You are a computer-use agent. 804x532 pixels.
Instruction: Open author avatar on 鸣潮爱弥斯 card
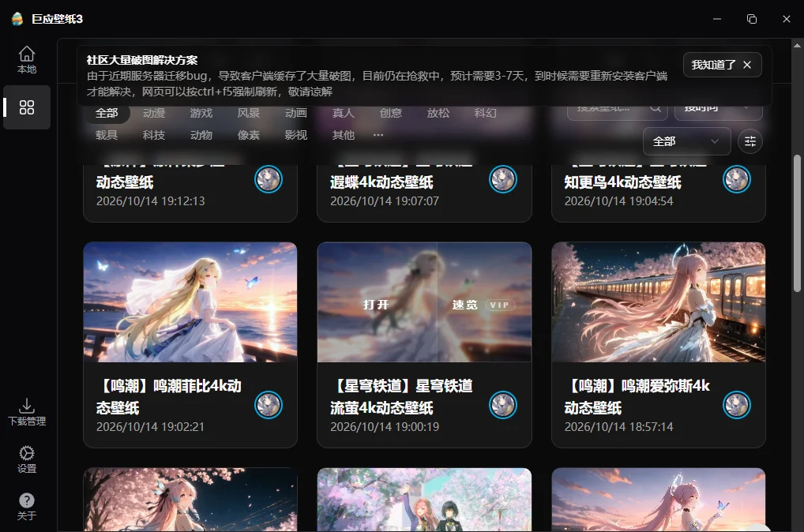737,406
